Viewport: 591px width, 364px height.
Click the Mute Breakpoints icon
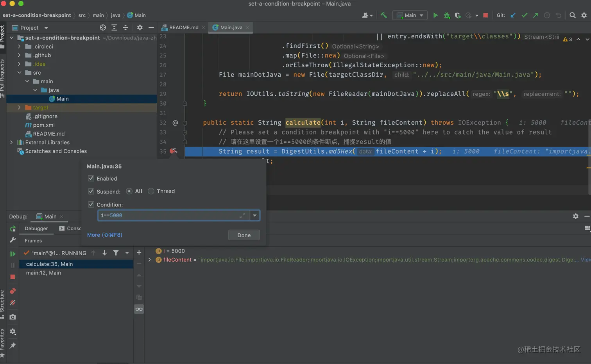coord(13,303)
